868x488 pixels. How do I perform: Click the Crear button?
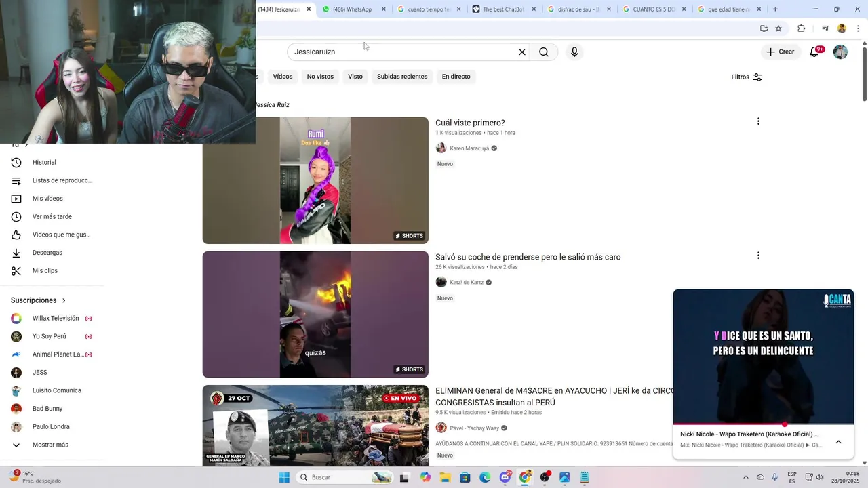[x=780, y=52]
